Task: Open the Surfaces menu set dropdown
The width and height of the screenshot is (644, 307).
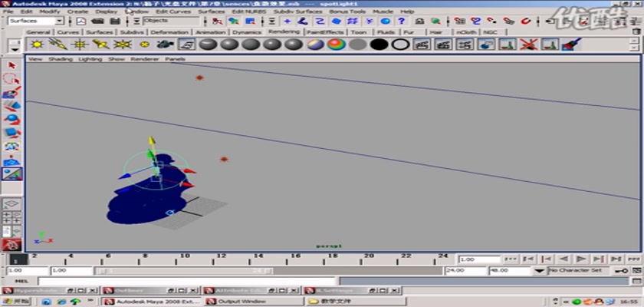Action: tap(60, 21)
